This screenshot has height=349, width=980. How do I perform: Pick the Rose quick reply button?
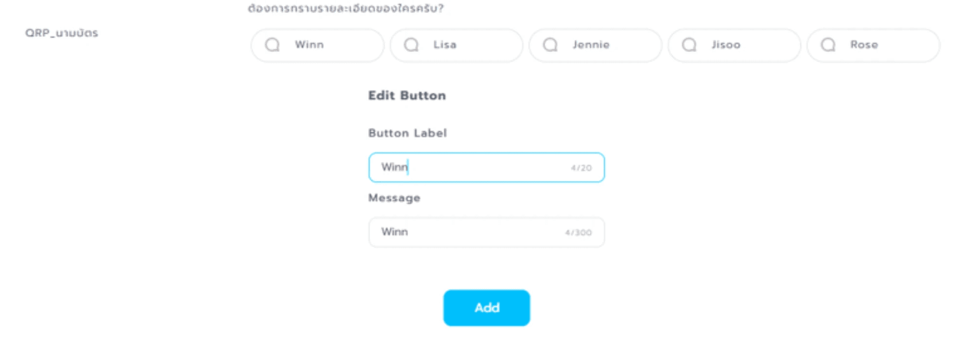874,45
